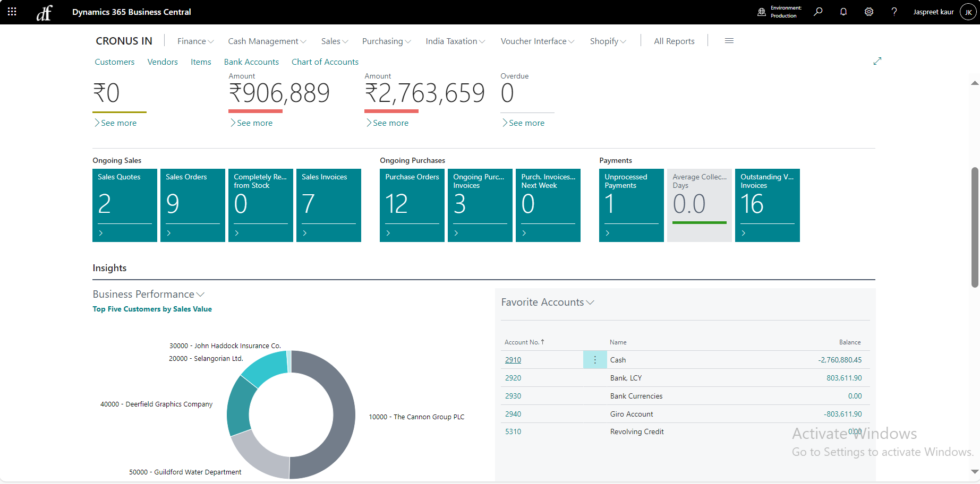Open the hamburger more-menu icon
Screen dimensions: 980x484
[729, 41]
